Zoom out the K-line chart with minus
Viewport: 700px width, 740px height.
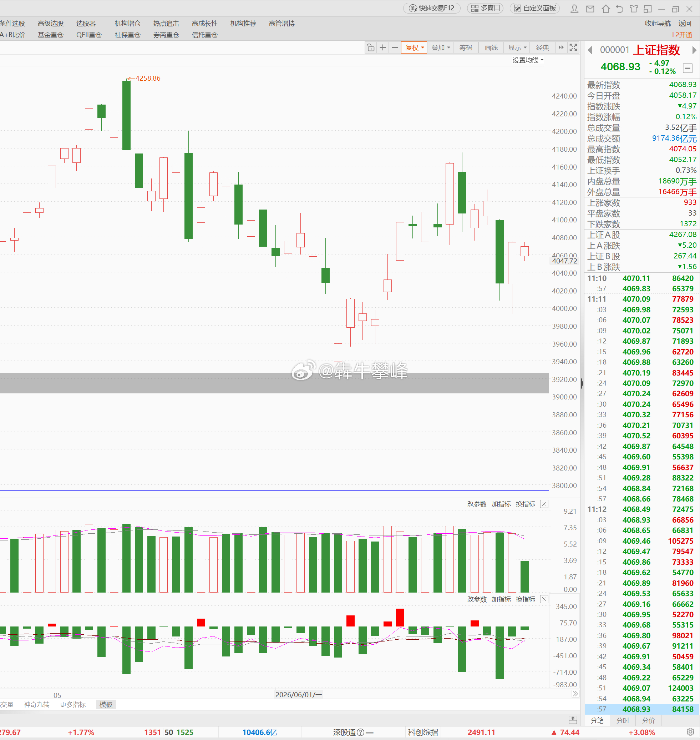coord(395,47)
